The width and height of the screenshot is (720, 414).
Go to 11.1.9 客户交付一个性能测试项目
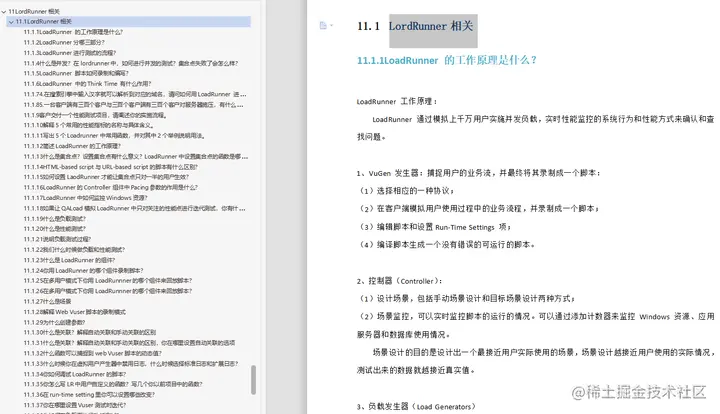(95, 115)
